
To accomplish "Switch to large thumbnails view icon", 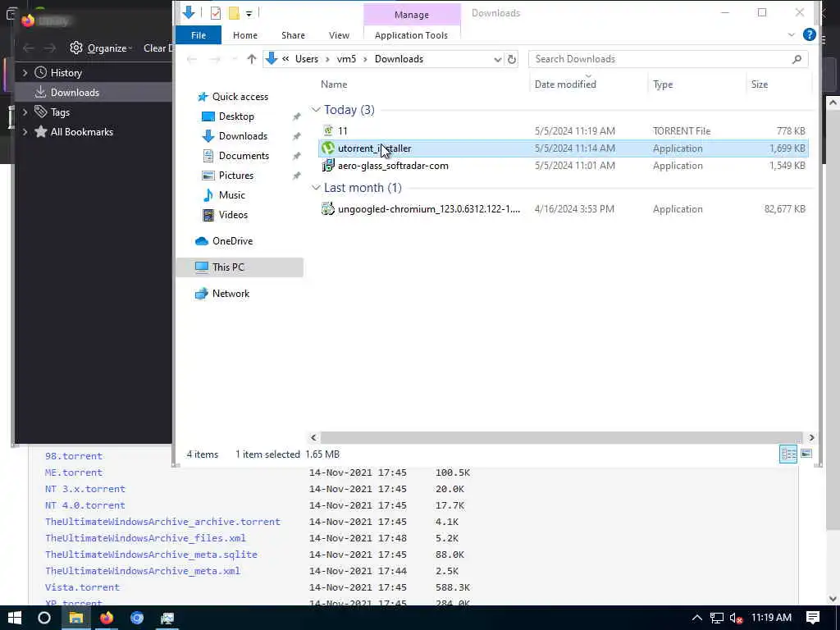I will [806, 454].
